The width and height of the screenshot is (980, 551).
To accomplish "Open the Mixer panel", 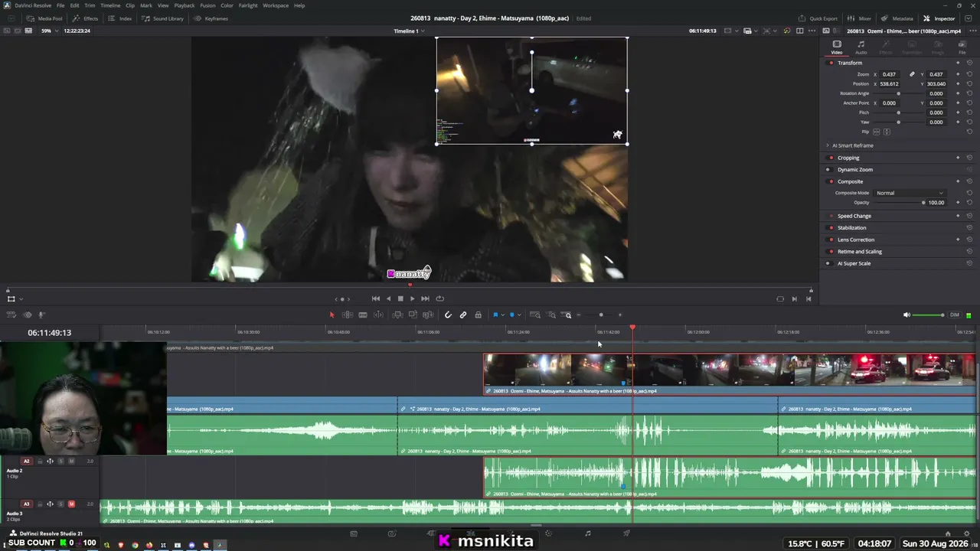I will pos(861,18).
